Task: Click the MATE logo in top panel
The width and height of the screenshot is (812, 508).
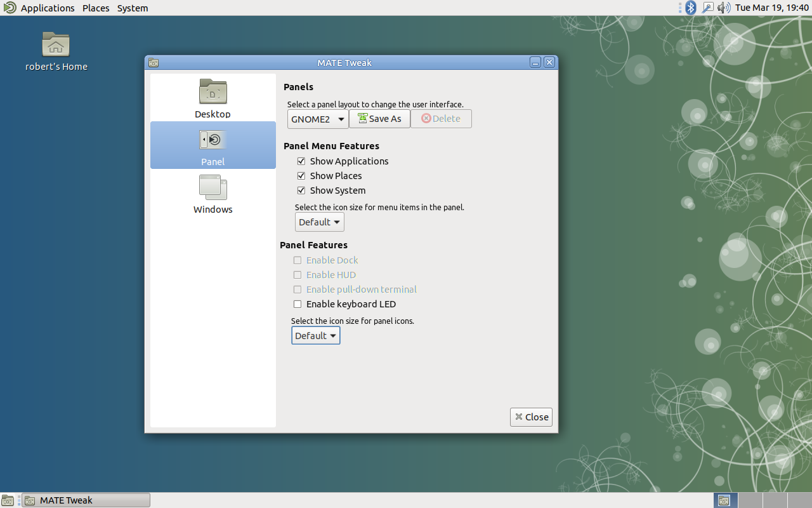Action: pos(9,8)
